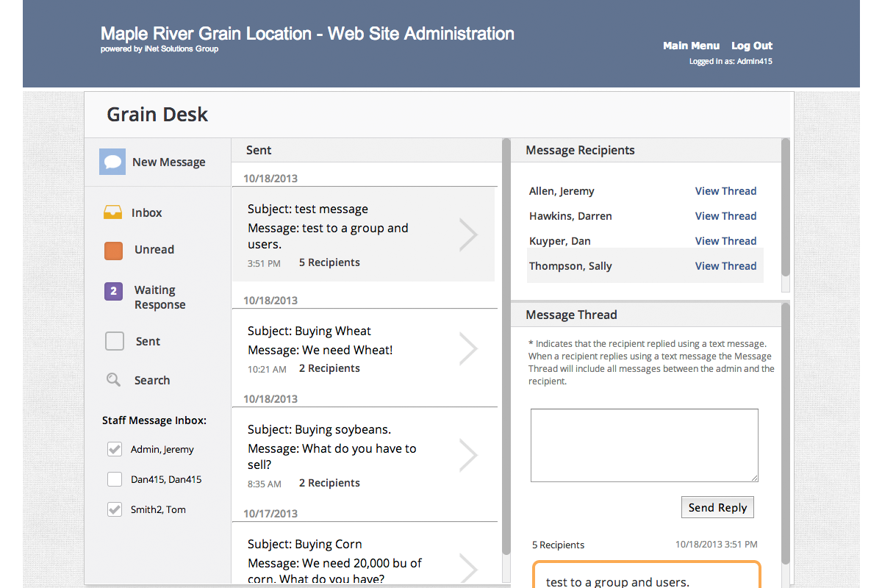882x588 pixels.
Task: Click inside the reply message text box
Action: click(644, 445)
